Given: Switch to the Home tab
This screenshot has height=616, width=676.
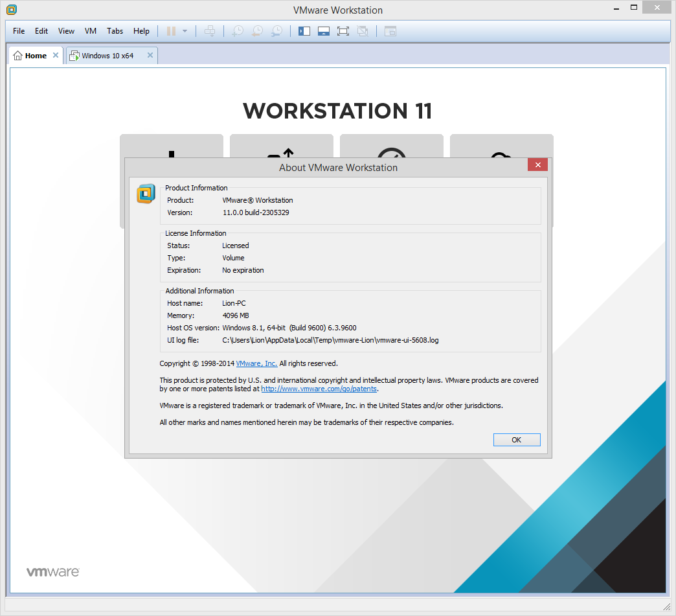Looking at the screenshot, I should coord(36,56).
